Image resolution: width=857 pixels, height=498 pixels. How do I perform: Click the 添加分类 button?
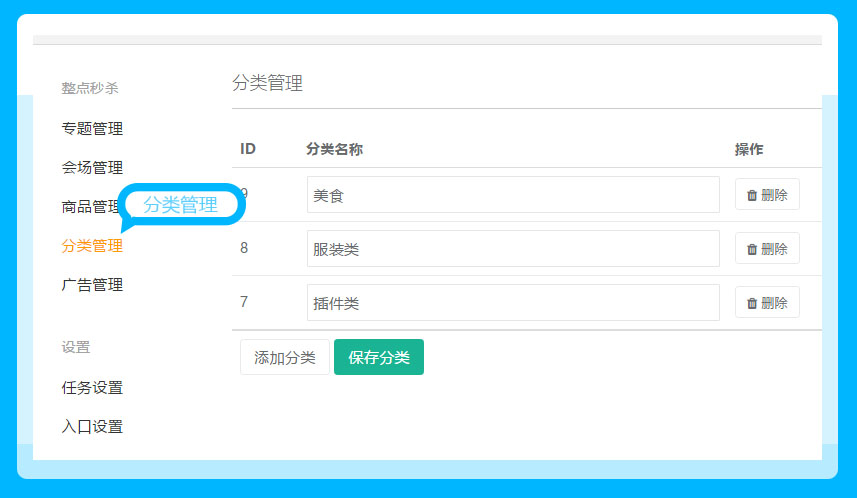pyautogui.click(x=285, y=357)
